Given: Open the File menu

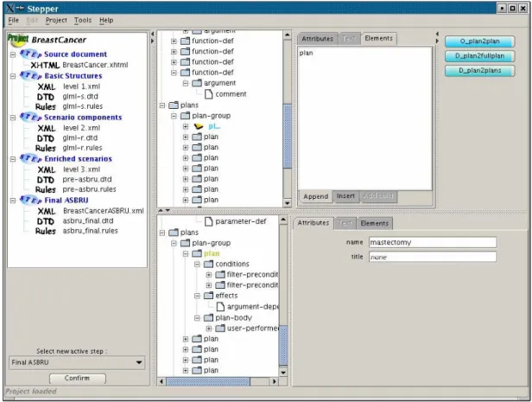Looking at the screenshot, I should pos(13,20).
